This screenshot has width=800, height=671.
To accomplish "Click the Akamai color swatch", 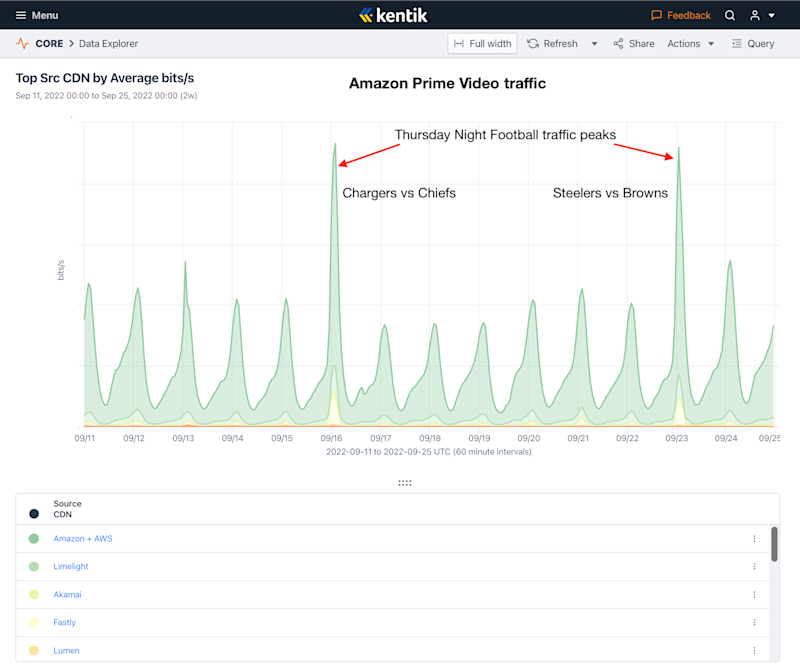I will 34,594.
